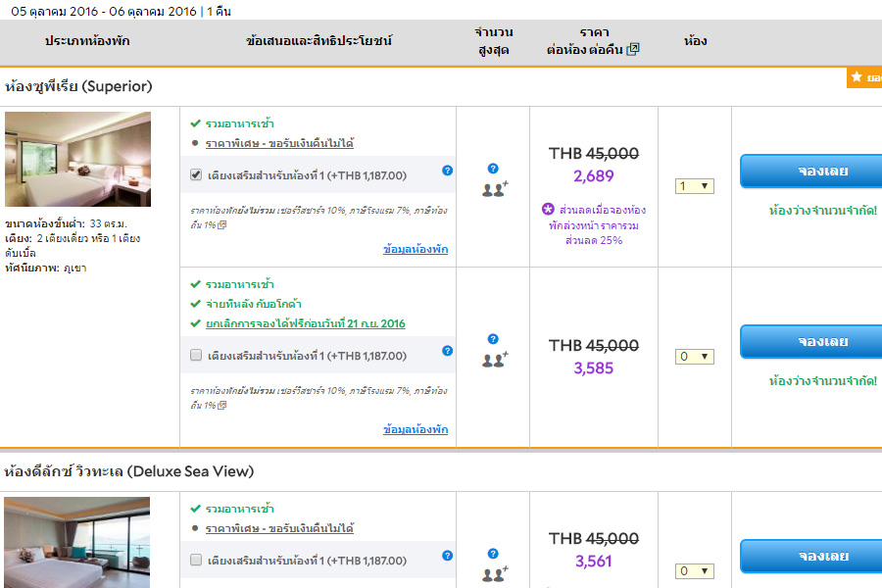
Task: Enable extra bed on pay-later Superior offer
Action: [197, 356]
